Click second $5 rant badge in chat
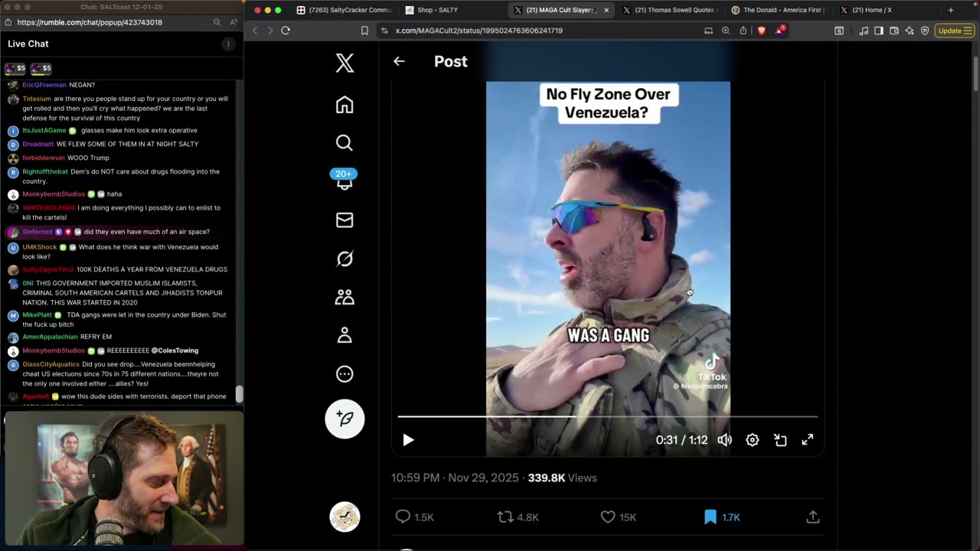Image resolution: width=980 pixels, height=551 pixels. pos(41,68)
